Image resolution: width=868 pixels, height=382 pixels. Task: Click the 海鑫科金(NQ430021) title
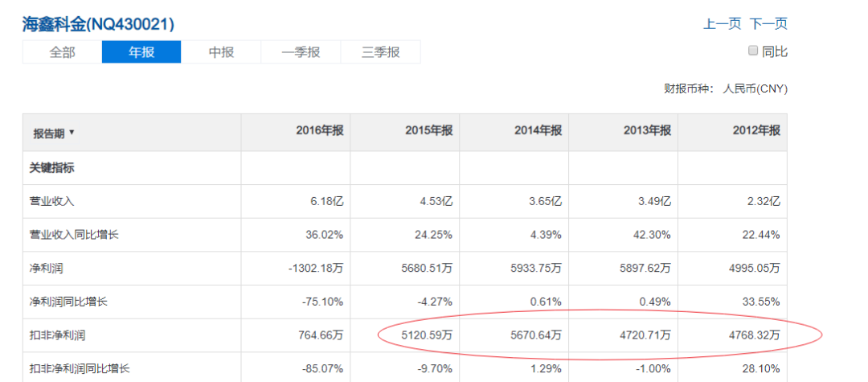tap(99, 24)
